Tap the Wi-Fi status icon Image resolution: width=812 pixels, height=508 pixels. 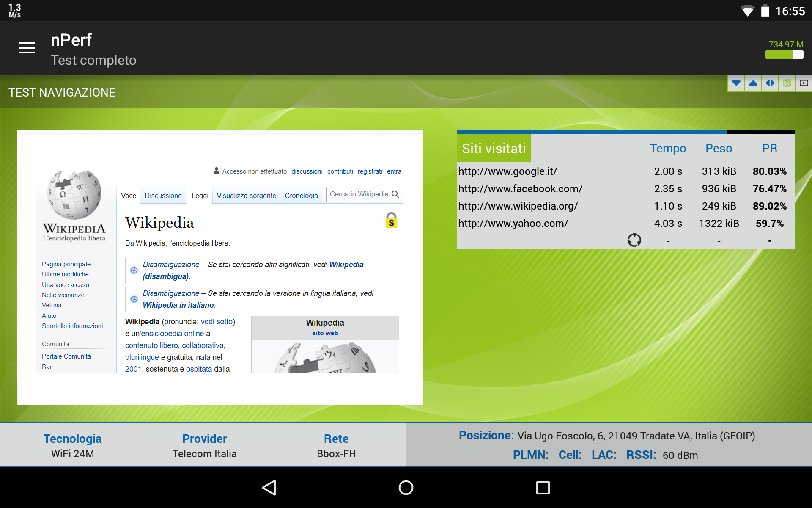748,11
